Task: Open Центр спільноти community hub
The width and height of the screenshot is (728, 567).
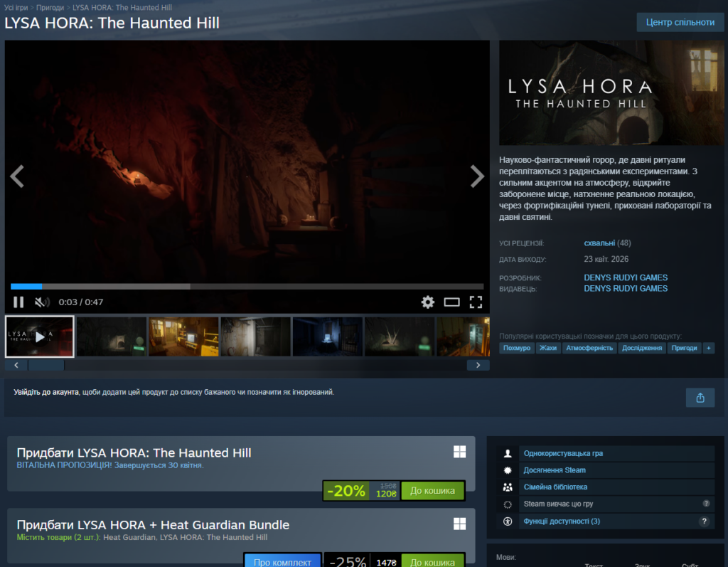Action: [680, 22]
